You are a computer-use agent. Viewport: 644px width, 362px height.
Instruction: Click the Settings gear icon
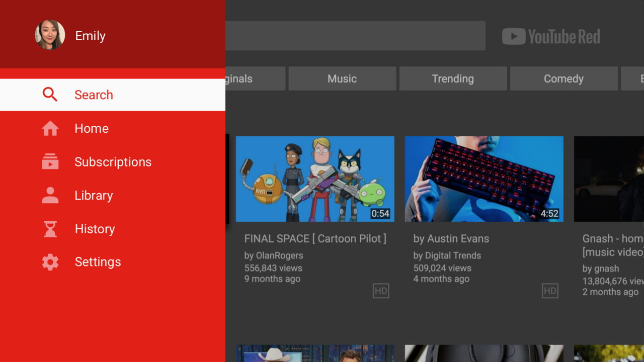click(50, 261)
